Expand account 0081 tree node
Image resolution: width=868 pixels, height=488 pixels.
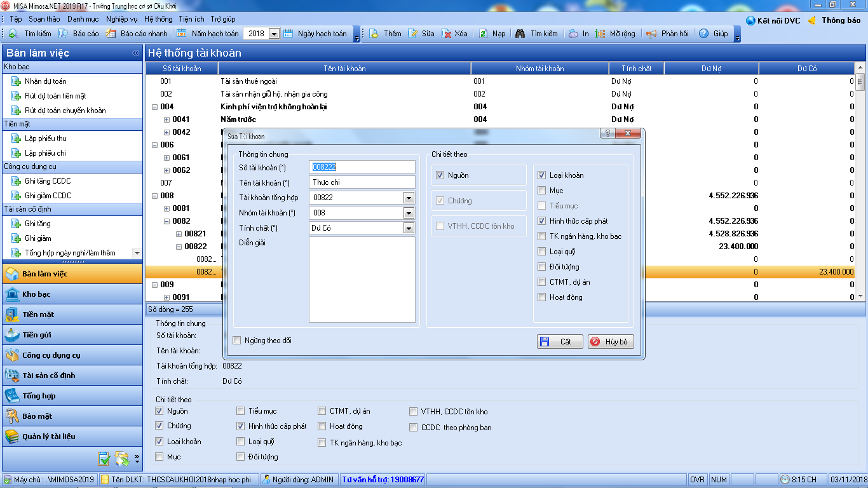[x=167, y=208]
